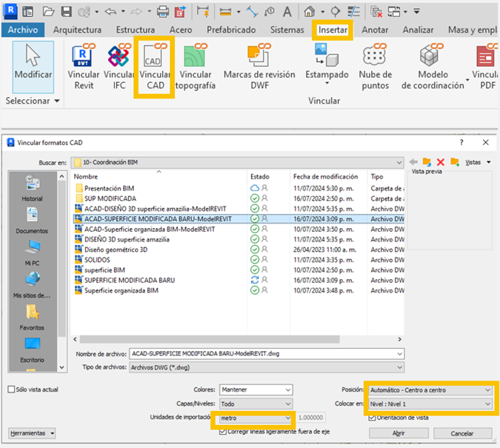Click the redo arrow icon
Viewport: 500px width, 448px height.
(137, 12)
